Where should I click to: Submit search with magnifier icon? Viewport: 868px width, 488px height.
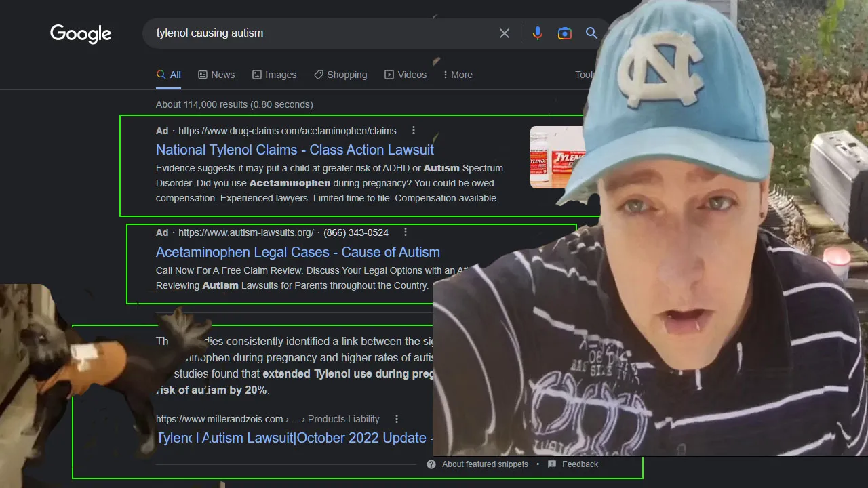pos(591,33)
